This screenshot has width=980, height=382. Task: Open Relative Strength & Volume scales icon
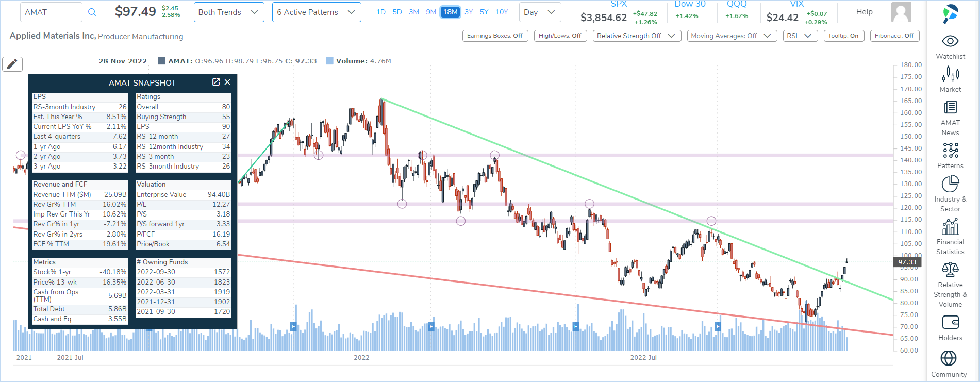[950, 269]
